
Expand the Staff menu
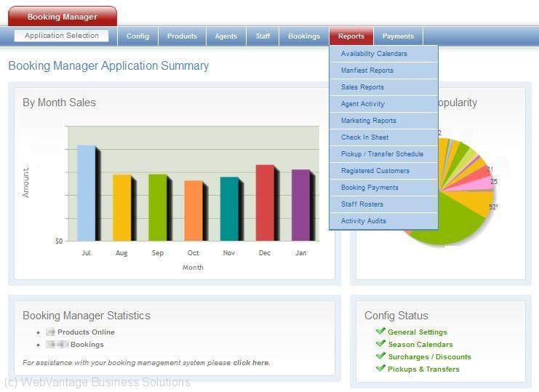(x=263, y=36)
